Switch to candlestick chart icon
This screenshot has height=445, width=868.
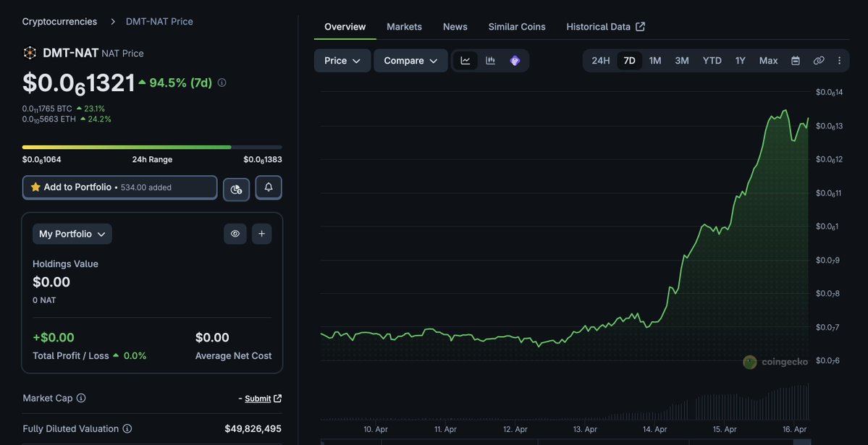(490, 61)
